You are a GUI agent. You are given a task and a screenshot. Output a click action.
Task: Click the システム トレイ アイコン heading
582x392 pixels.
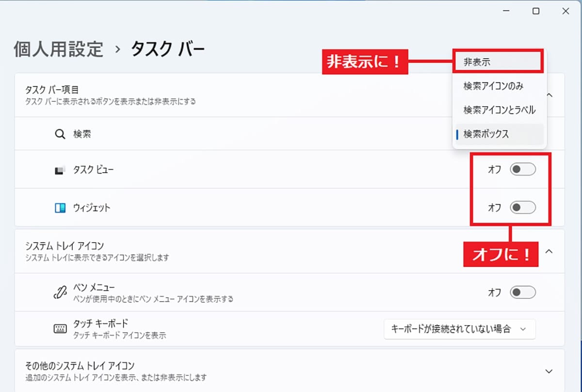(65, 246)
